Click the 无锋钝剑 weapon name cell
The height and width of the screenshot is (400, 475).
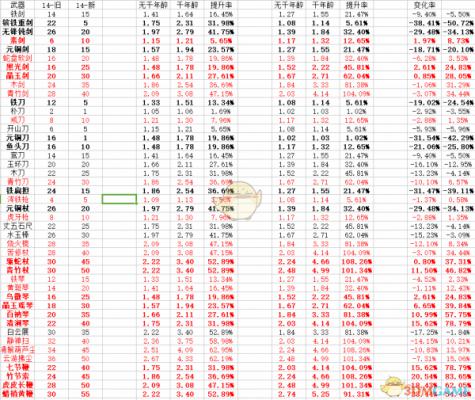[18, 32]
